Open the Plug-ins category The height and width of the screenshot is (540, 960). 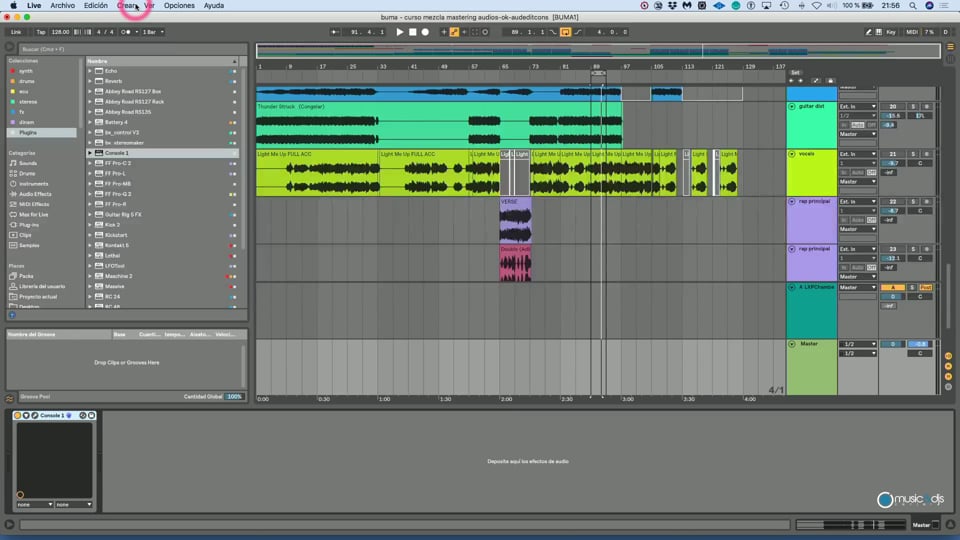pos(29,225)
